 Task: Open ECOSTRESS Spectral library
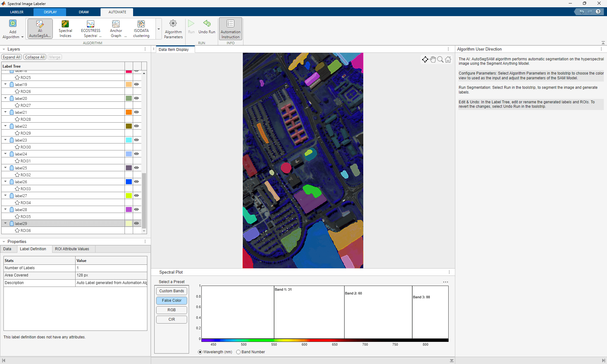[x=90, y=28]
